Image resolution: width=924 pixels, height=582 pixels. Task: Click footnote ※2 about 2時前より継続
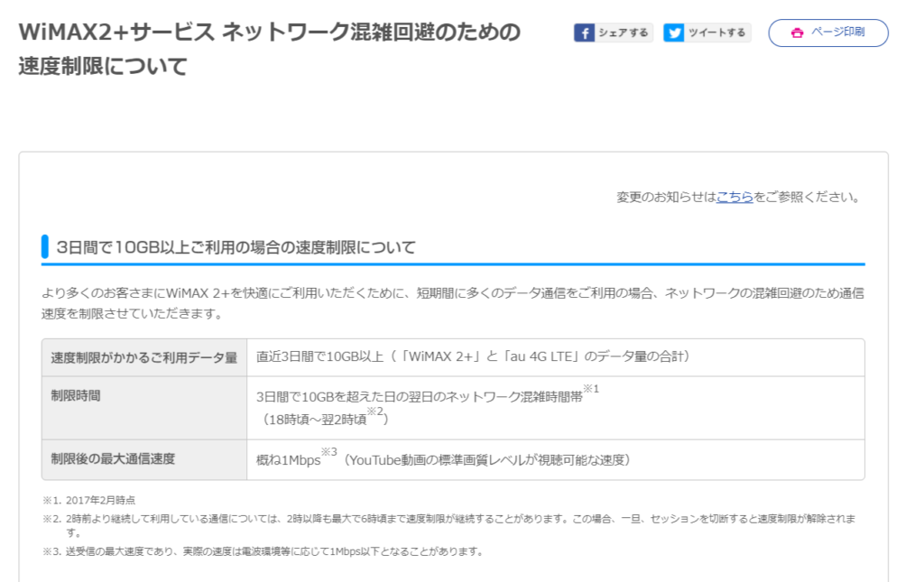pos(449,525)
